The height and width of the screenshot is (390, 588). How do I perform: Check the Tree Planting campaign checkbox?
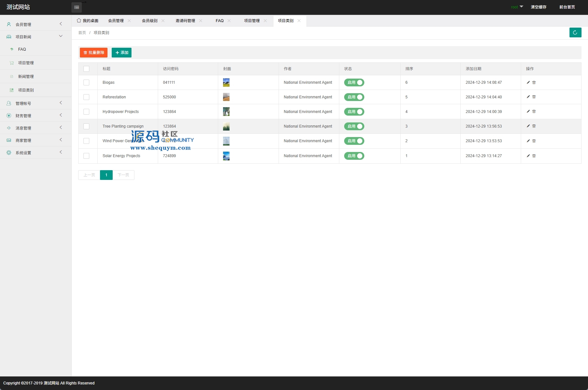click(x=86, y=126)
